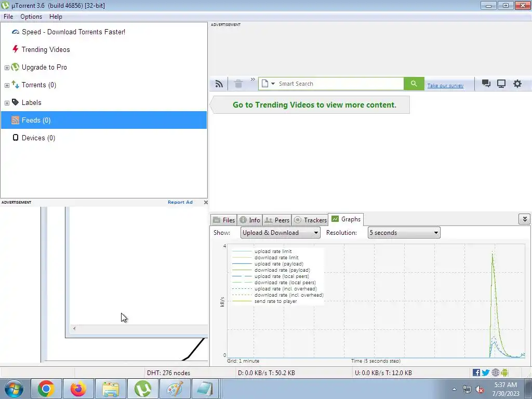This screenshot has width=532, height=399.
Task: Switch to the Trackers tab
Action: [310, 220]
